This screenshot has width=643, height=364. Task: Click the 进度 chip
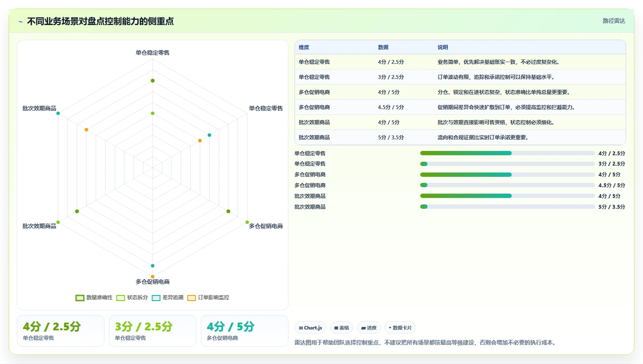pyautogui.click(x=369, y=328)
